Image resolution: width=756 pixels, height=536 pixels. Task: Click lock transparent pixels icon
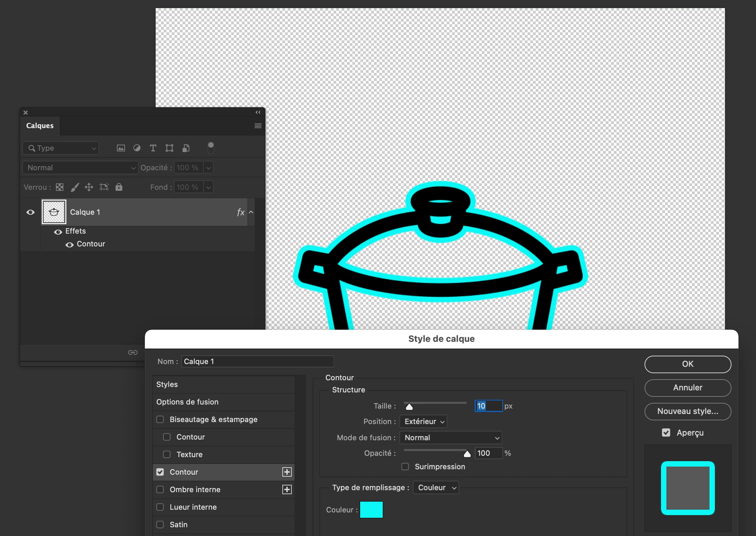click(60, 187)
